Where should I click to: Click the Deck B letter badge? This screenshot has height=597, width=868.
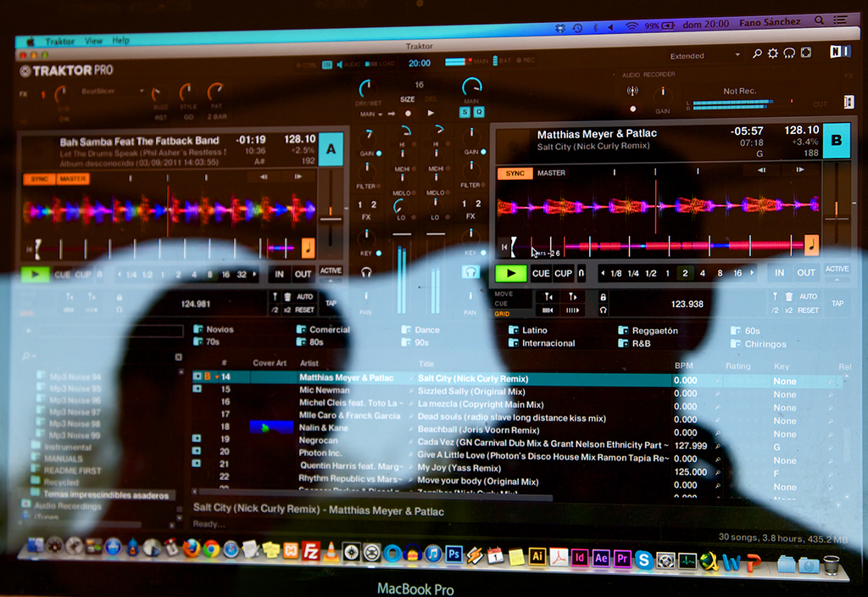(836, 141)
